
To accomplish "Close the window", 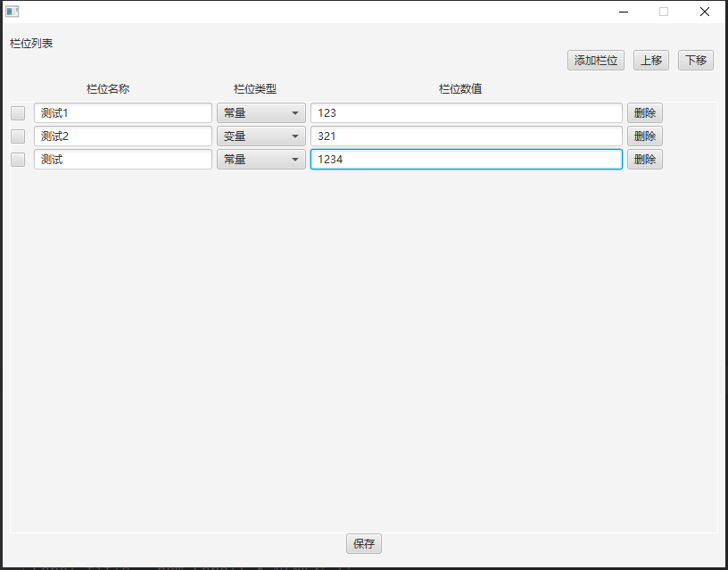I will [x=705, y=12].
